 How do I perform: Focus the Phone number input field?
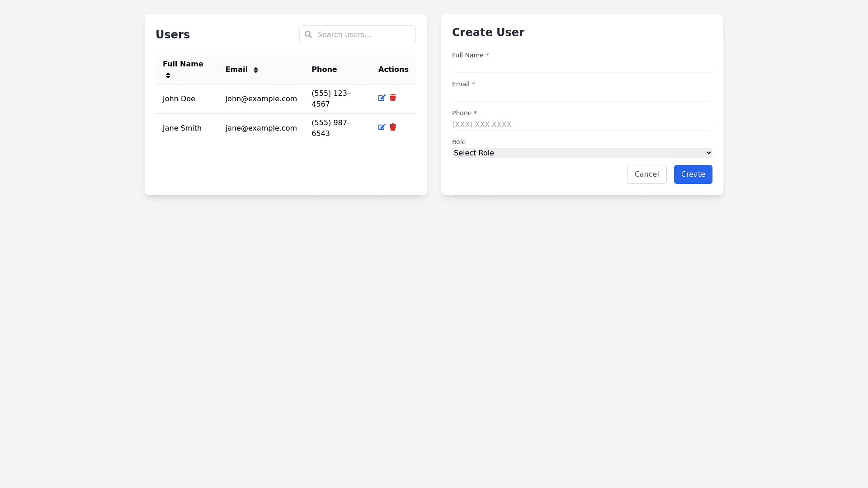582,125
